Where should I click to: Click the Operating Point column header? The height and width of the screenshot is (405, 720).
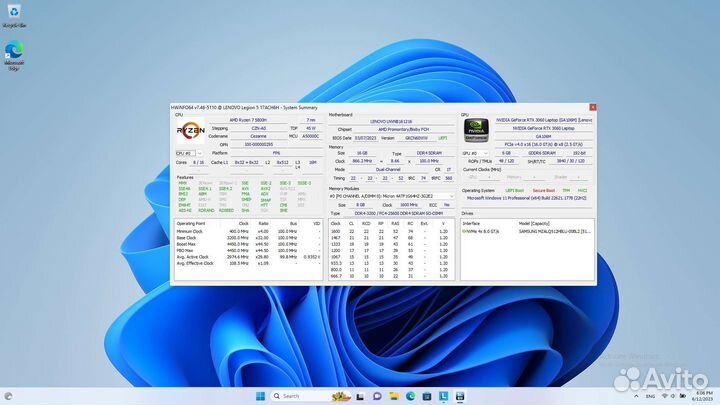tap(191, 224)
